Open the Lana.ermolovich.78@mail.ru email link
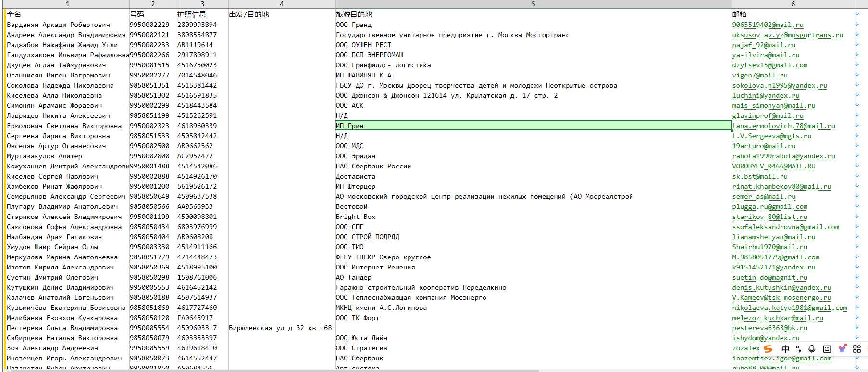This screenshot has height=372, width=868. [783, 126]
